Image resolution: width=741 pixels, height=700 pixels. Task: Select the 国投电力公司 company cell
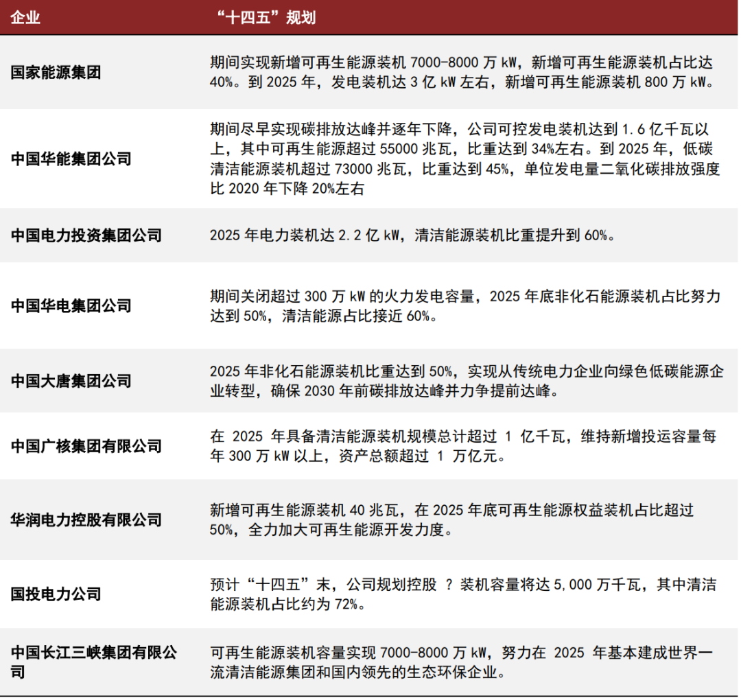56,594
